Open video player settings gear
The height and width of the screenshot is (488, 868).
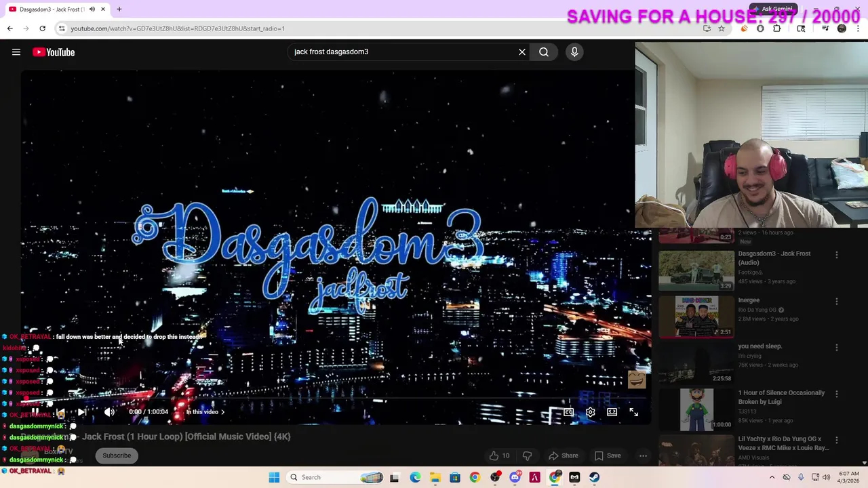point(591,412)
